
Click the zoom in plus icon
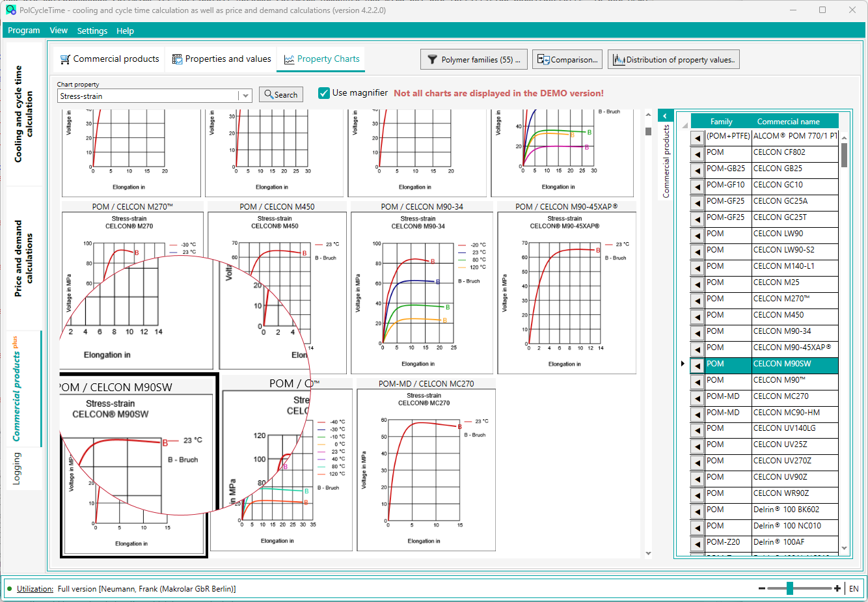tap(837, 588)
